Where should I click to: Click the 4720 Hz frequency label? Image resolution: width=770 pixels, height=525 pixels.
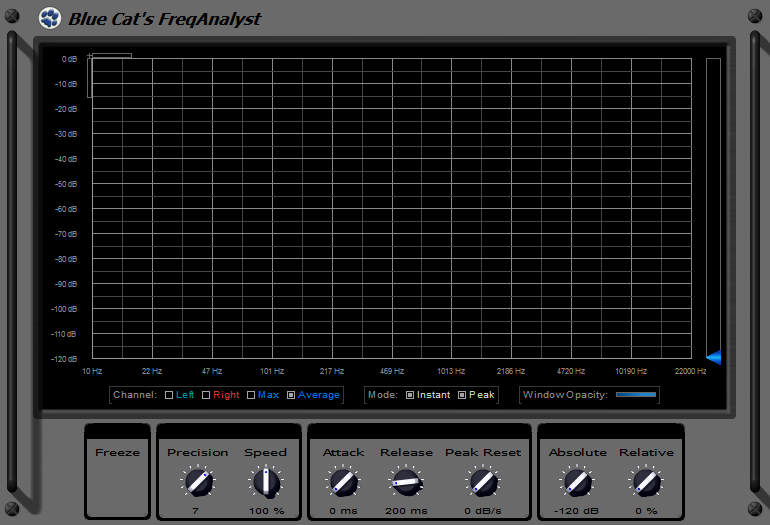pyautogui.click(x=571, y=371)
